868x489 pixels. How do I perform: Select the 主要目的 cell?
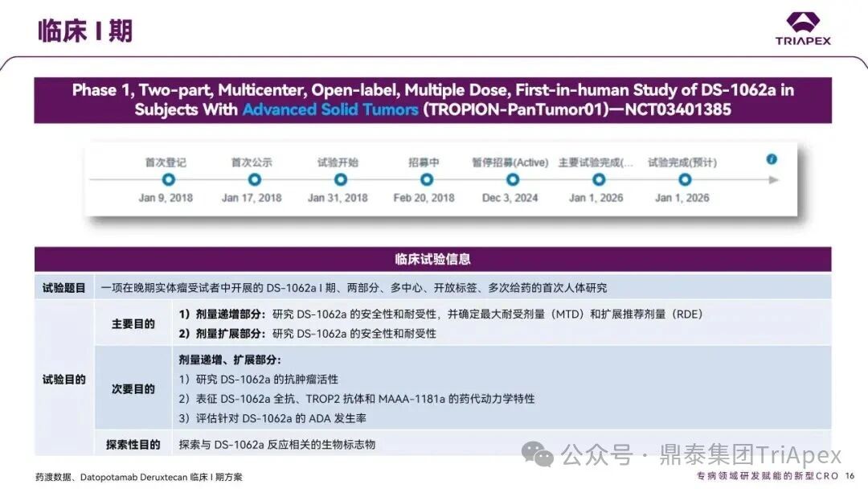133,323
